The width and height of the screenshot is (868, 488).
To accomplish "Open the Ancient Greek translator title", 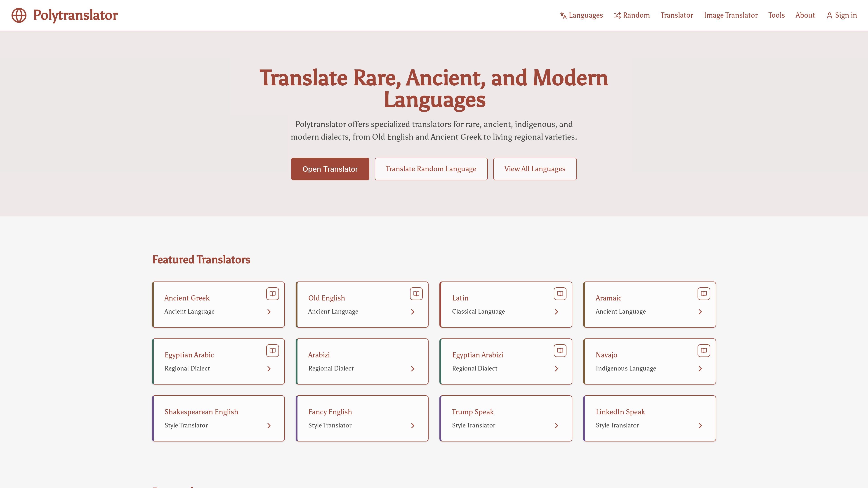I will pos(187,298).
